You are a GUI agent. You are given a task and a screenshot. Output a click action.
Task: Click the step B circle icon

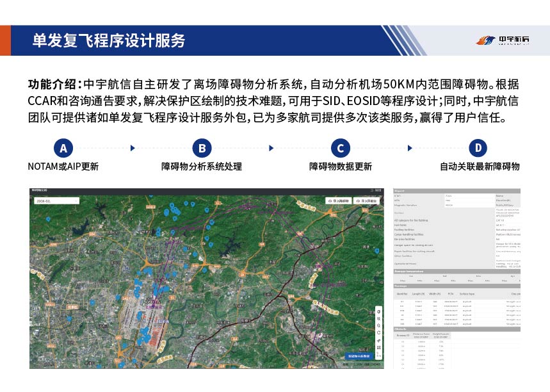point(202,148)
